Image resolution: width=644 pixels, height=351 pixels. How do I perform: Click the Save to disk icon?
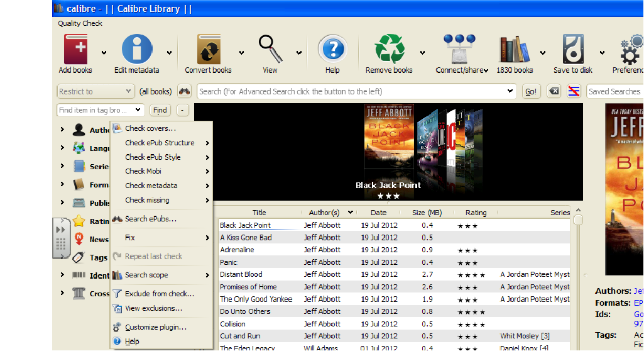tap(573, 49)
